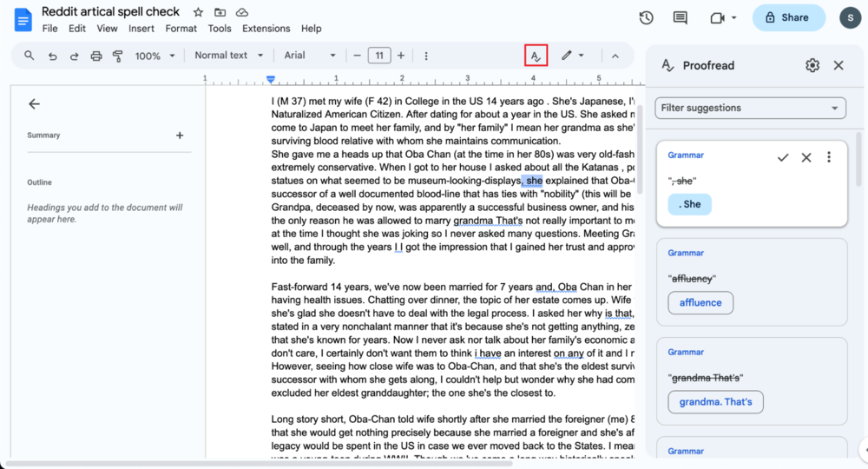868x469 pixels.
Task: Undo the last action
Action: pos(53,56)
